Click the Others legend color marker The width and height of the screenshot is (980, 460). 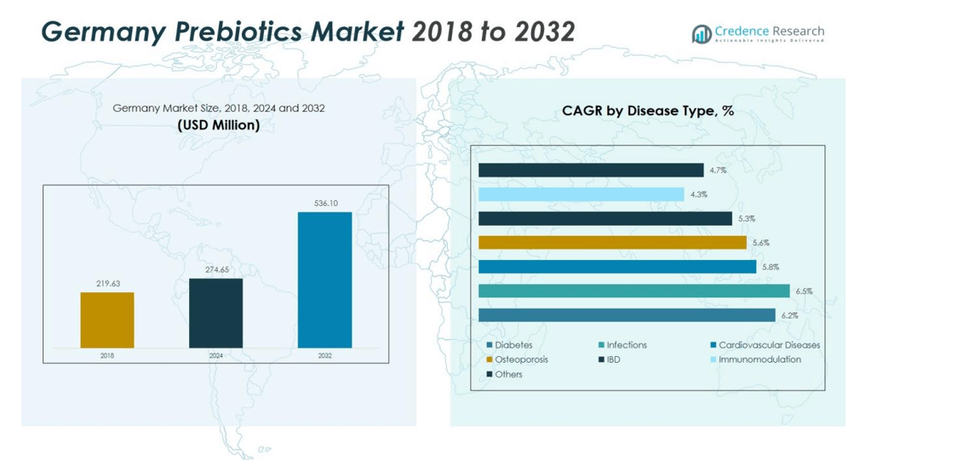tap(490, 374)
